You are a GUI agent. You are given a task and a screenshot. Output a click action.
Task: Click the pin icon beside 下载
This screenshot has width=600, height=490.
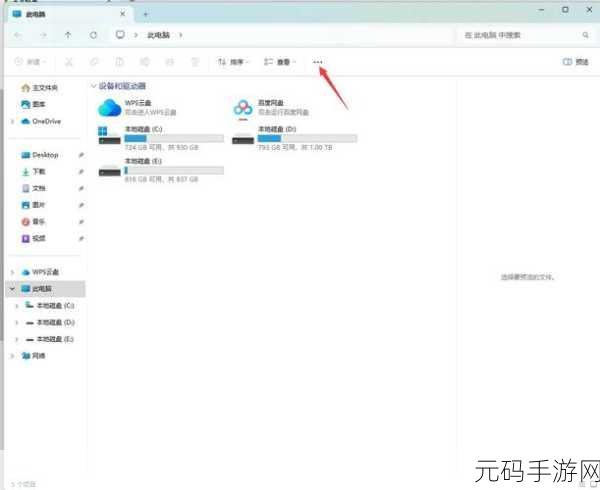click(81, 172)
